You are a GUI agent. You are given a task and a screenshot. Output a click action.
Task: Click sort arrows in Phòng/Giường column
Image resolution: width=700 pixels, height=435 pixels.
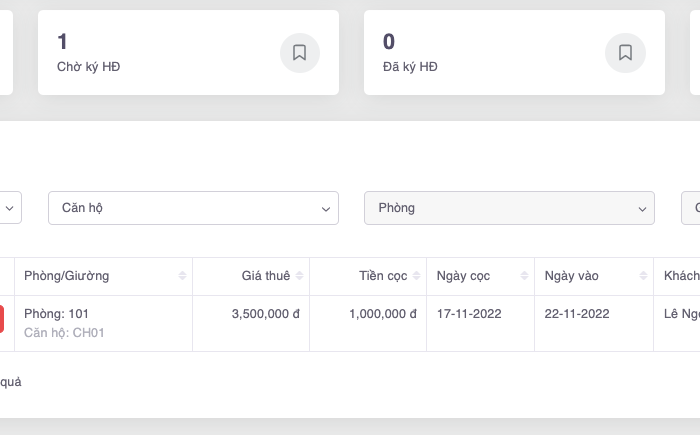tap(182, 276)
